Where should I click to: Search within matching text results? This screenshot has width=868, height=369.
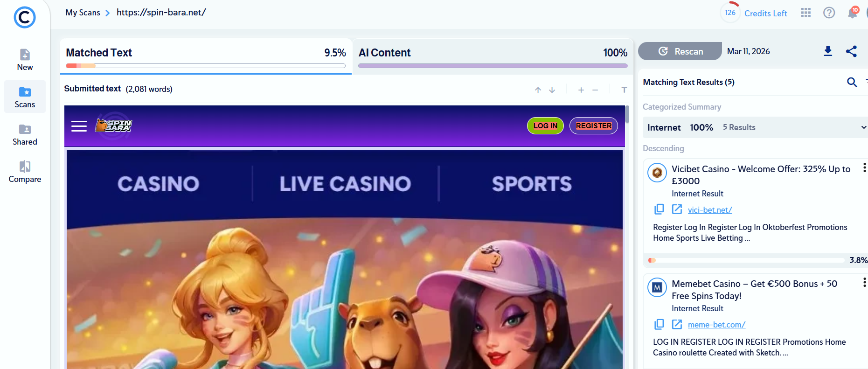(x=852, y=82)
